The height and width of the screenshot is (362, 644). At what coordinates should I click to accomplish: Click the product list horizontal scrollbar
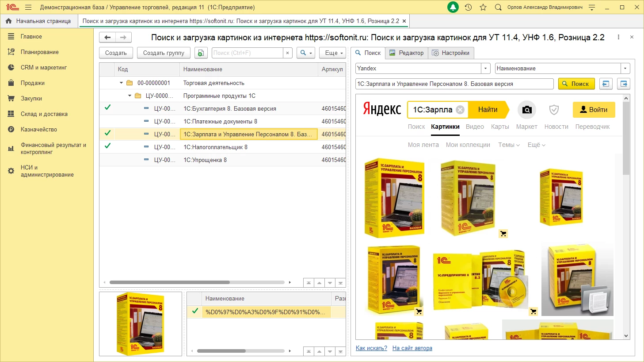tap(169, 282)
